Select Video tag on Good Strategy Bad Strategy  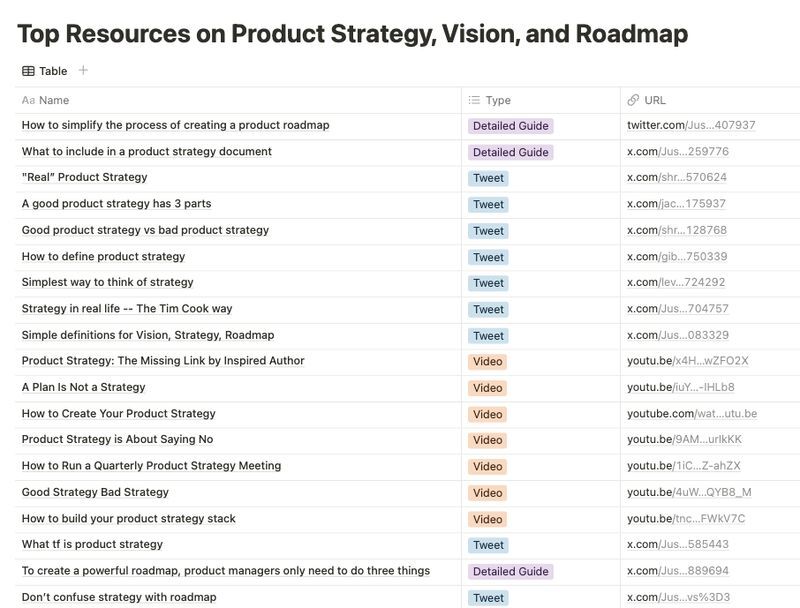(x=488, y=493)
